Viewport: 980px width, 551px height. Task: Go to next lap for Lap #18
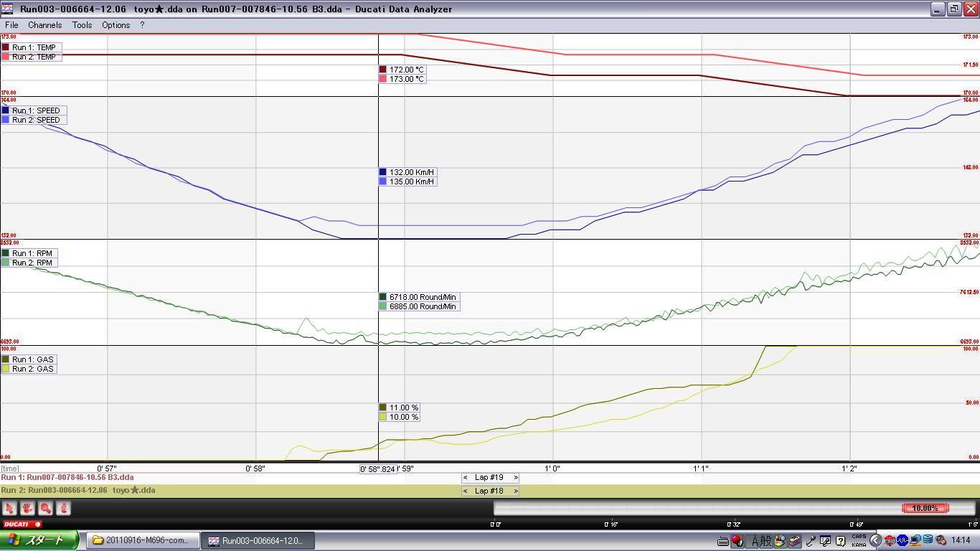coord(515,491)
